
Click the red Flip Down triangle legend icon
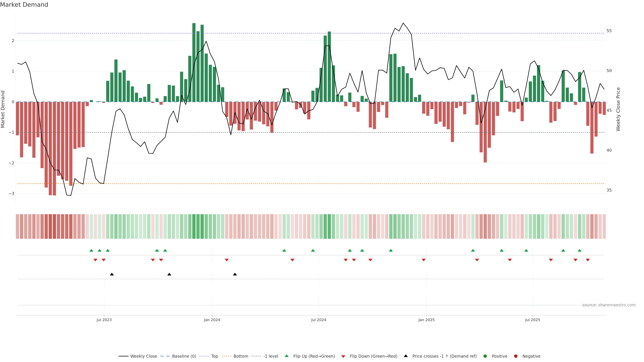tap(343, 356)
